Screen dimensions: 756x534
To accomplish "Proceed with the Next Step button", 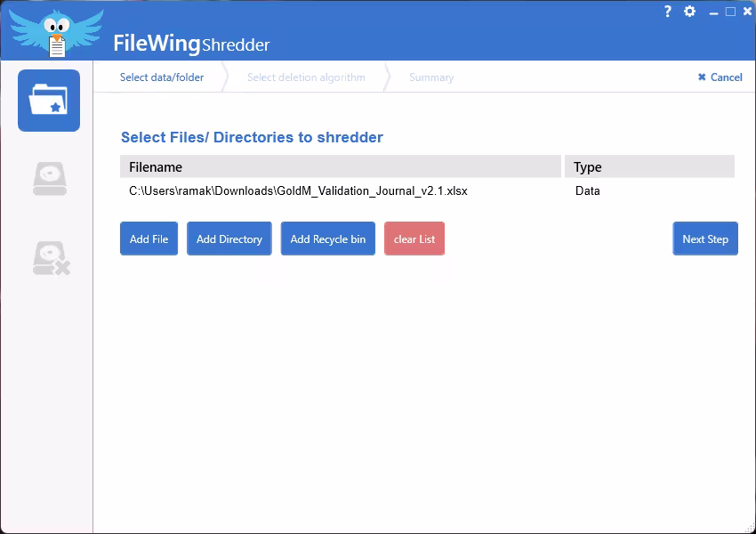I will (x=705, y=239).
